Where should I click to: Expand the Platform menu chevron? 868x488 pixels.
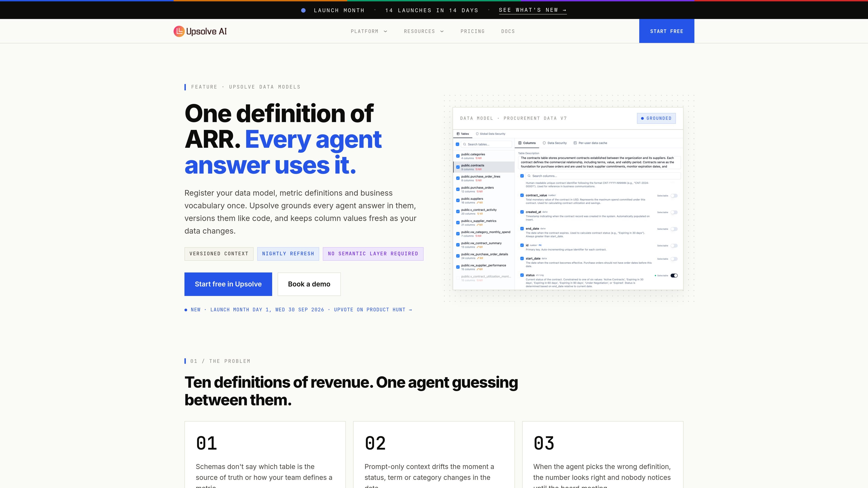pyautogui.click(x=385, y=31)
